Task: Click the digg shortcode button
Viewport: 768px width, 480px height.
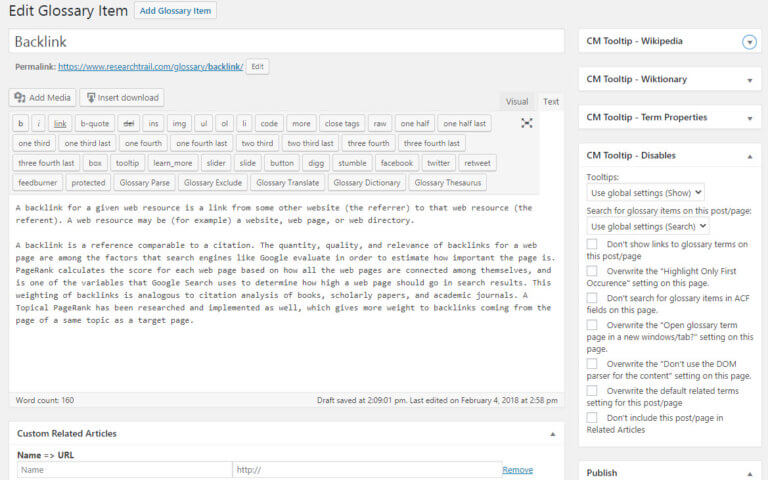Action: [316, 163]
